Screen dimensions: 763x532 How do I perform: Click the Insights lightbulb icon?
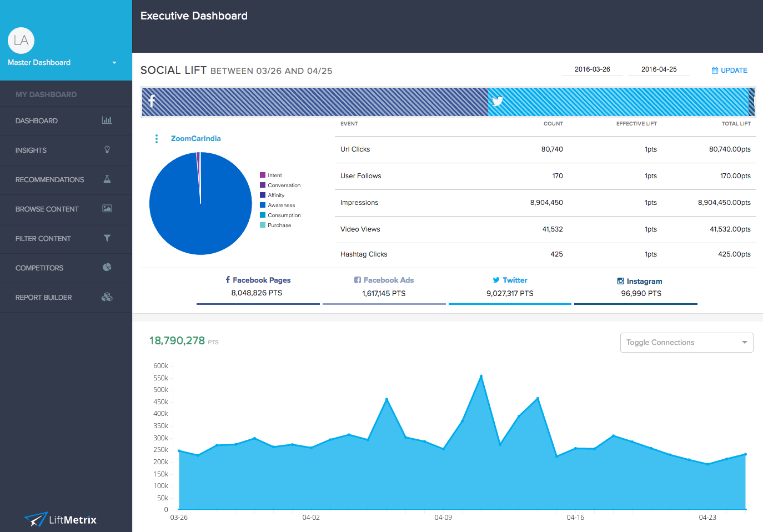coord(107,149)
